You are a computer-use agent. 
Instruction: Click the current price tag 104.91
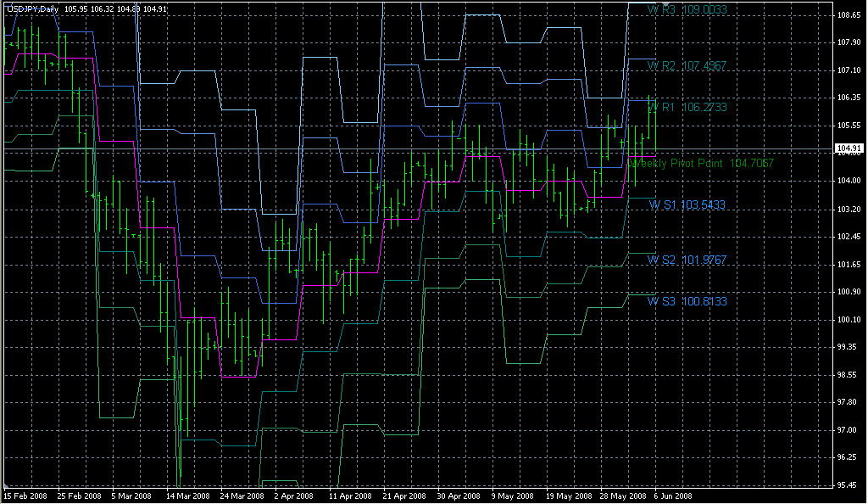tap(849, 149)
